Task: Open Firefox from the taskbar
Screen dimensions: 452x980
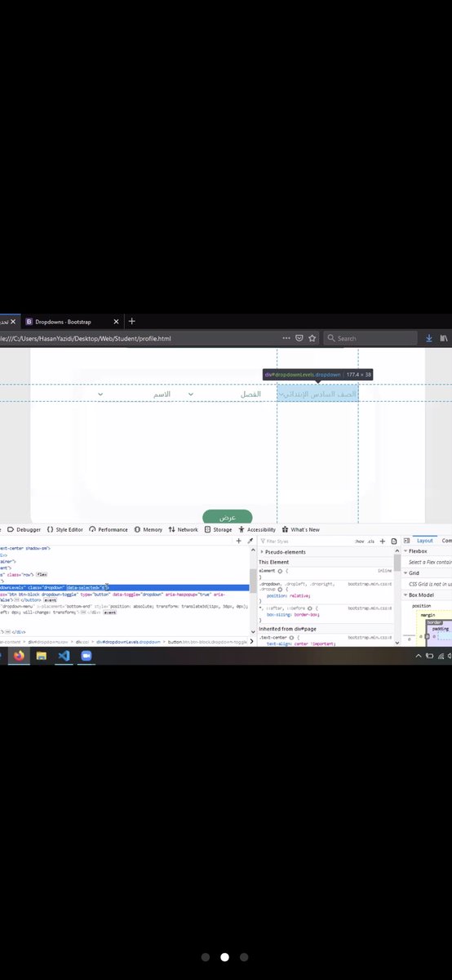Action: (19, 656)
